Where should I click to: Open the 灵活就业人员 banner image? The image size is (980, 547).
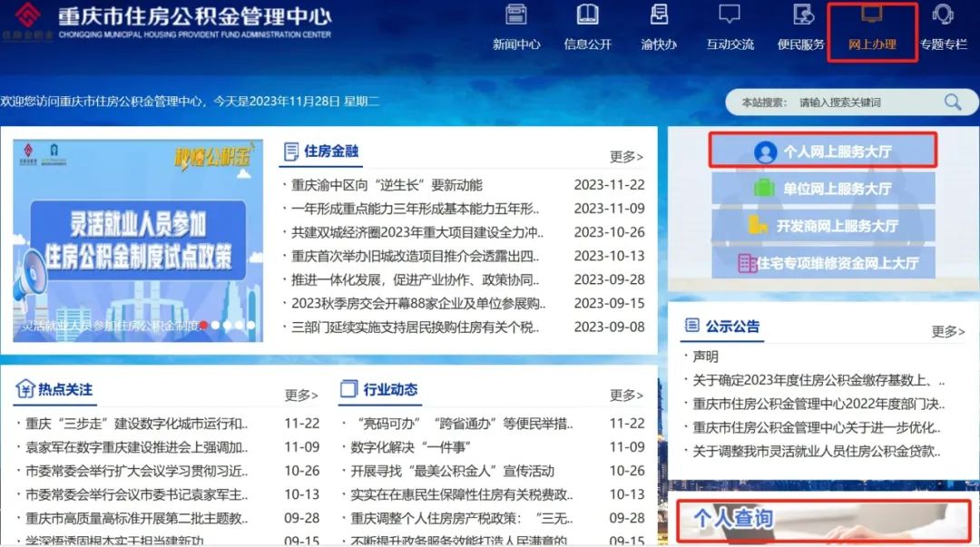pyautogui.click(x=138, y=240)
